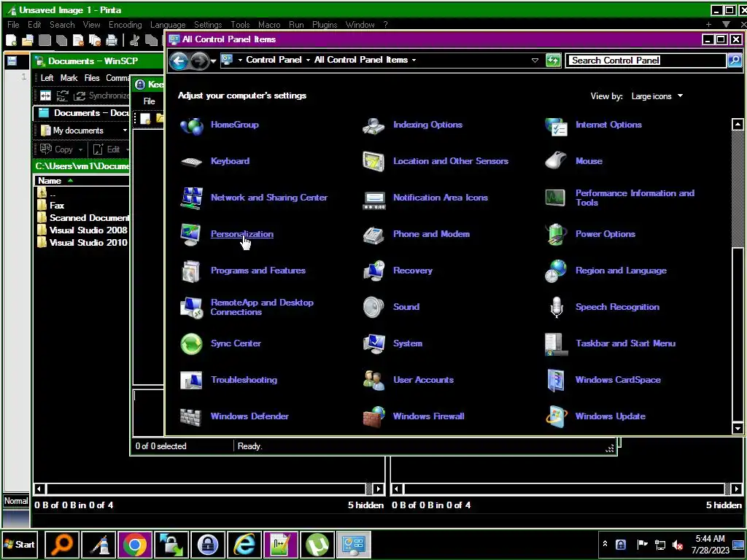
Task: Open the Indexing Options icon
Action: pos(373,125)
